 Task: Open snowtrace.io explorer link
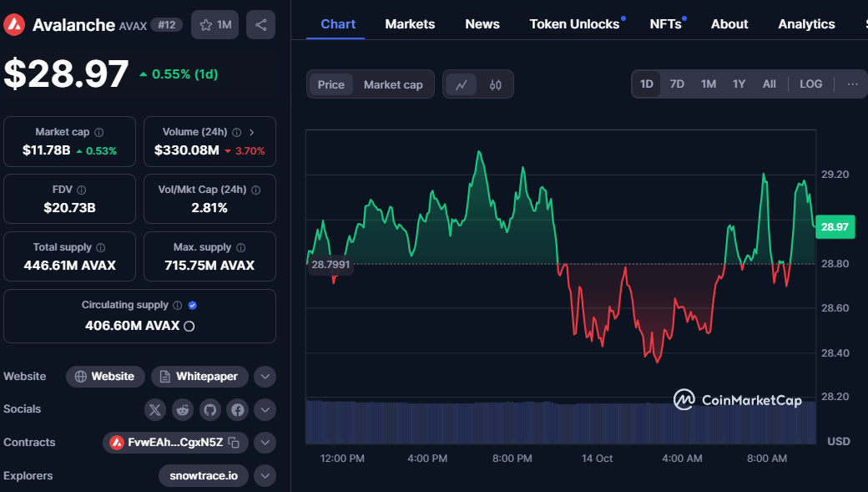click(x=203, y=476)
